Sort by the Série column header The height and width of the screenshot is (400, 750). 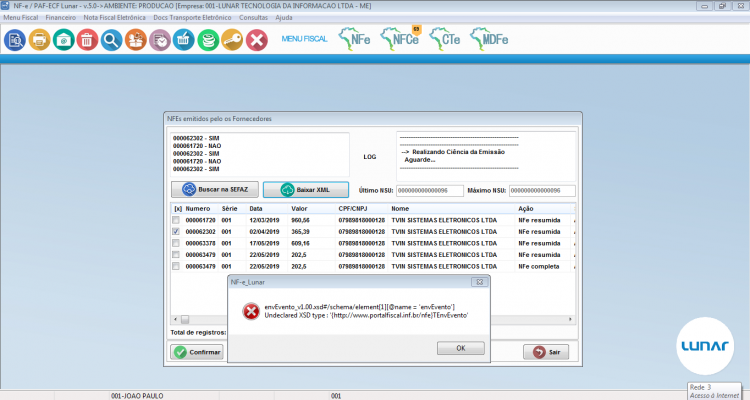229,209
